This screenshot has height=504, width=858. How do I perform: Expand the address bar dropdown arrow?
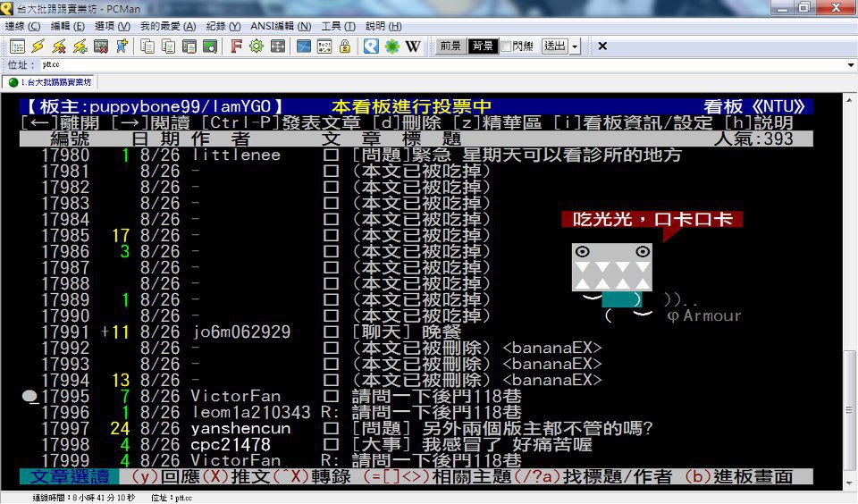pos(851,65)
